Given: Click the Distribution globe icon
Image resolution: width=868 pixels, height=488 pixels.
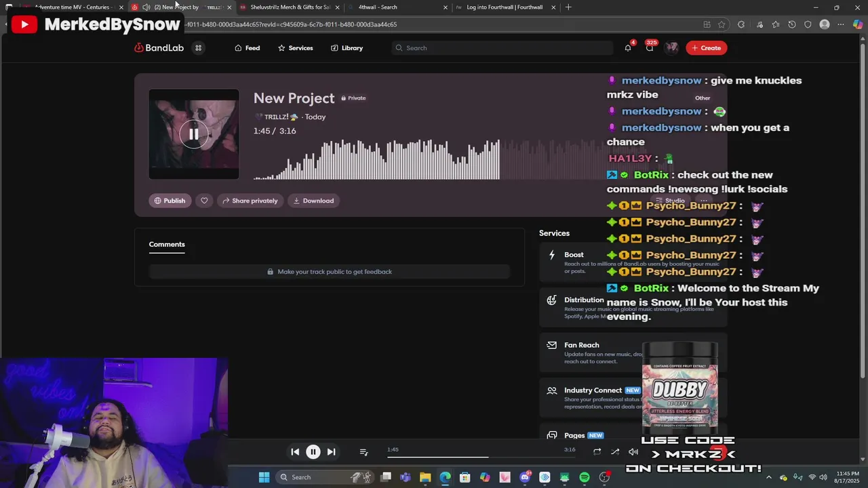Looking at the screenshot, I should (x=552, y=300).
